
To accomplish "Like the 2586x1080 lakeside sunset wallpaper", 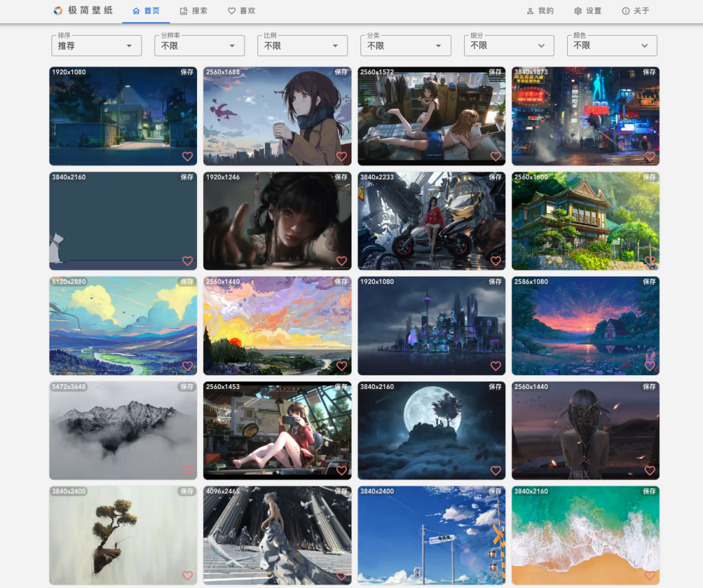I will pyautogui.click(x=649, y=366).
